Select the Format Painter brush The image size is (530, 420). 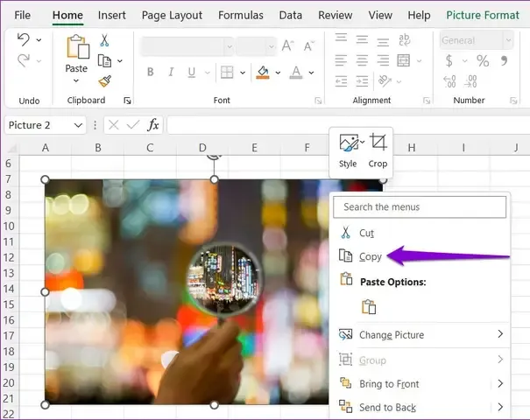(x=105, y=81)
